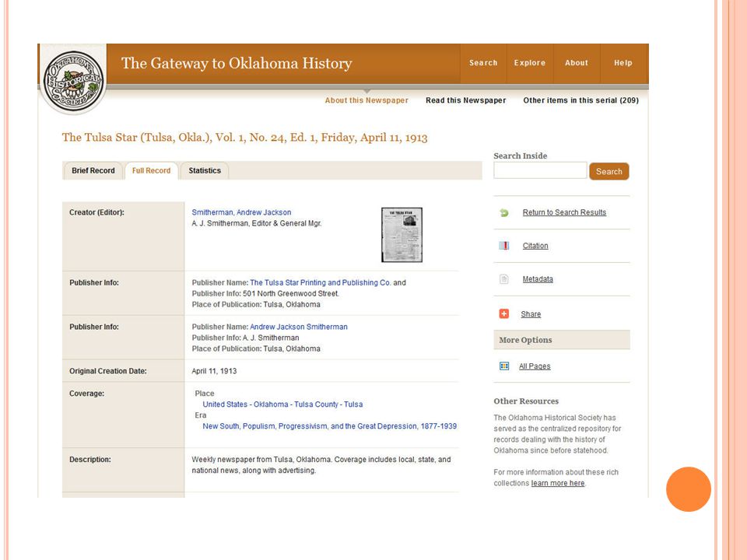
Task: Click the Citation link
Action: pyautogui.click(x=535, y=246)
